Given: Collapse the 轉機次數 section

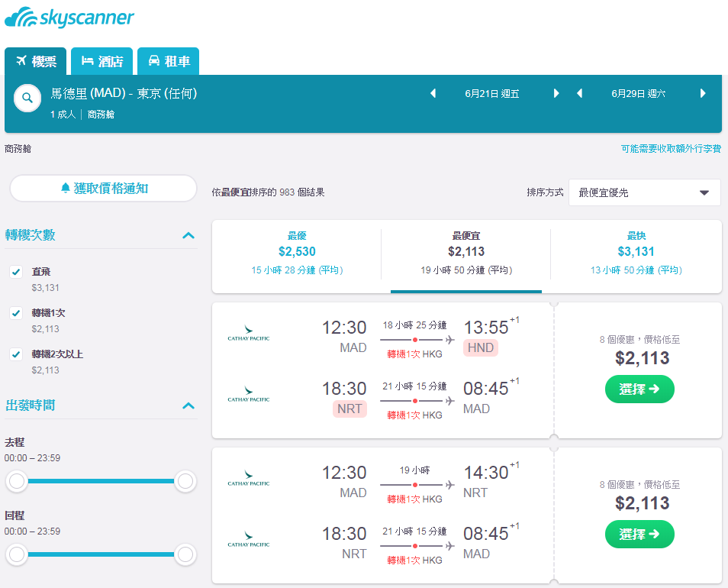Looking at the screenshot, I should pyautogui.click(x=188, y=235).
